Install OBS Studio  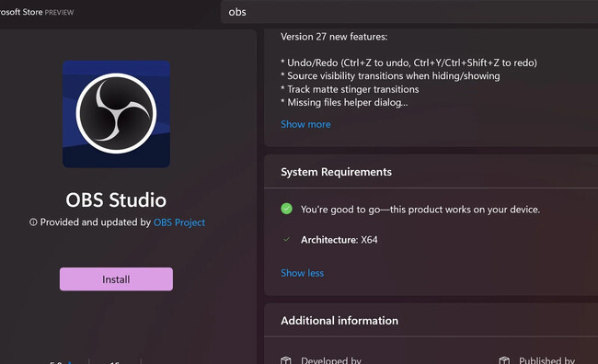(116, 279)
